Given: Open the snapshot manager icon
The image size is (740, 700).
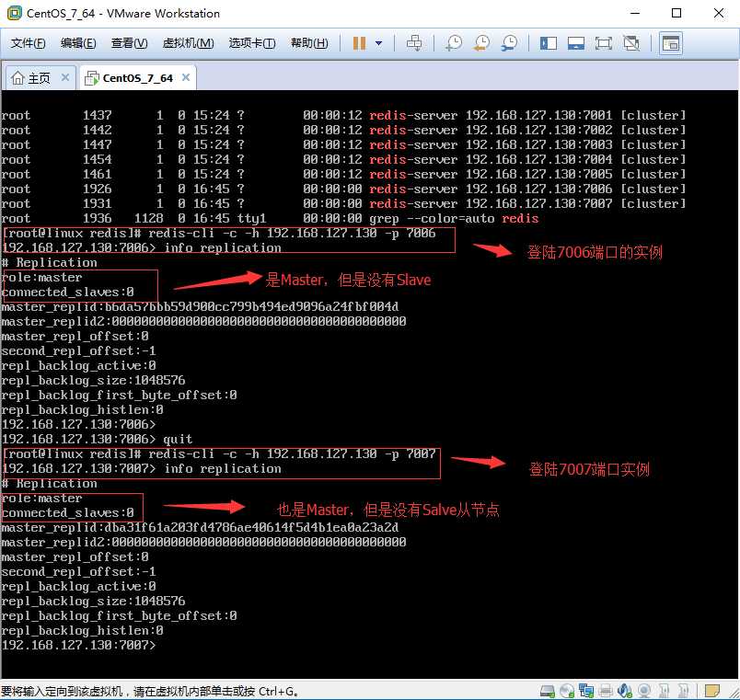Looking at the screenshot, I should click(x=510, y=43).
